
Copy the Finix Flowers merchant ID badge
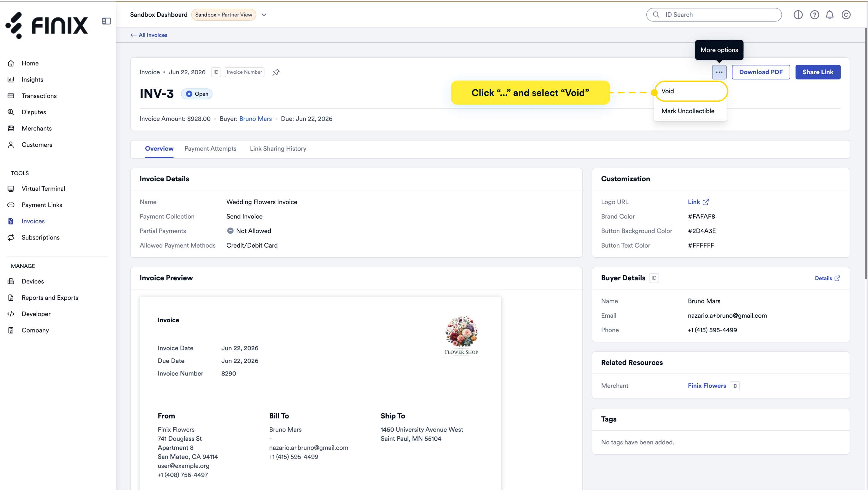coord(734,386)
